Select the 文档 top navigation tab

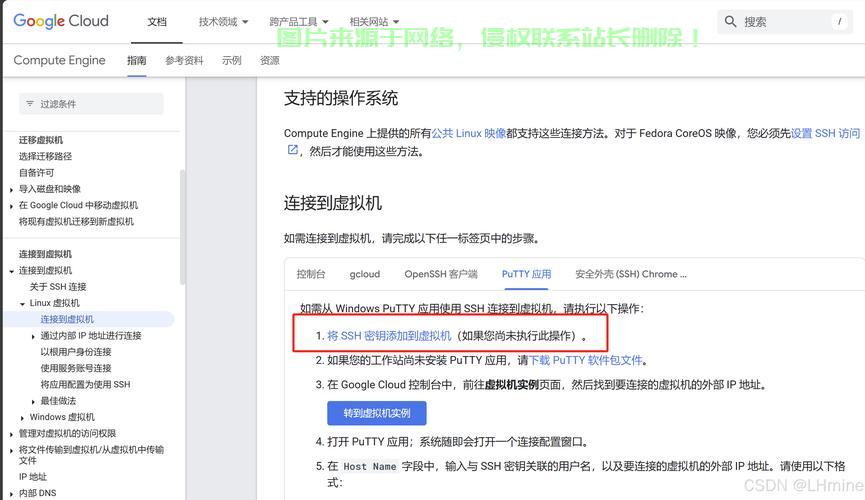point(157,22)
